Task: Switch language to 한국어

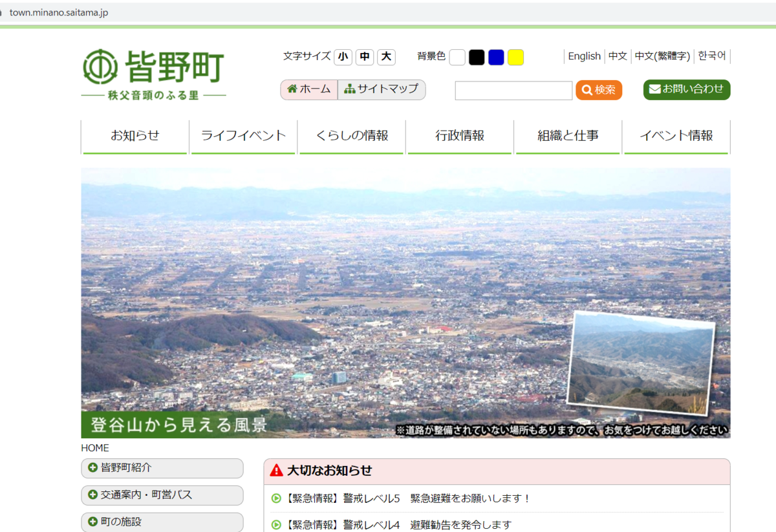Action: click(712, 56)
